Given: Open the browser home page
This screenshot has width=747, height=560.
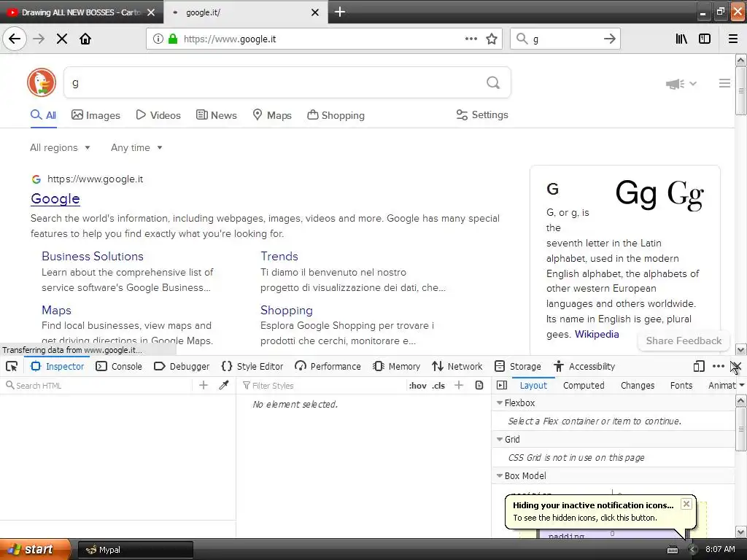Looking at the screenshot, I should [85, 39].
